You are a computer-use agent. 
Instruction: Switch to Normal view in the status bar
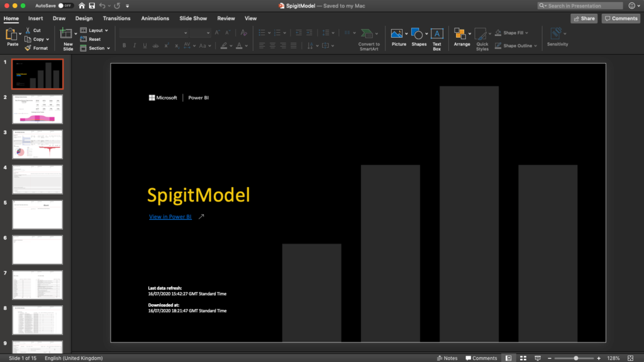(508, 358)
